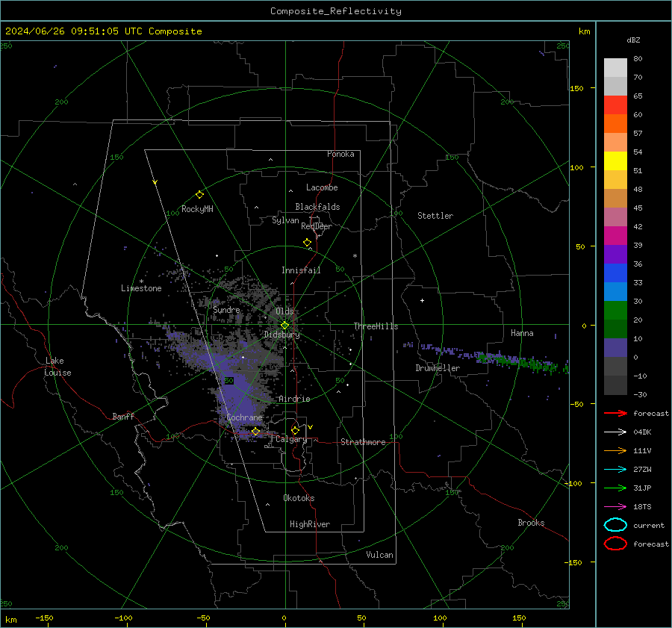Click the 150 tick on right axis
The width and height of the screenshot is (672, 628).
click(x=576, y=88)
